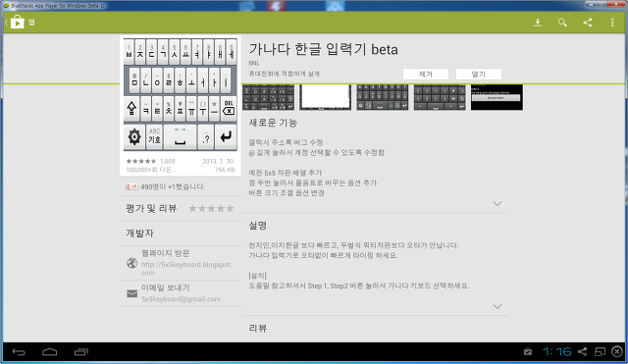
Task: Open the search magnifier icon
Action: (562, 23)
